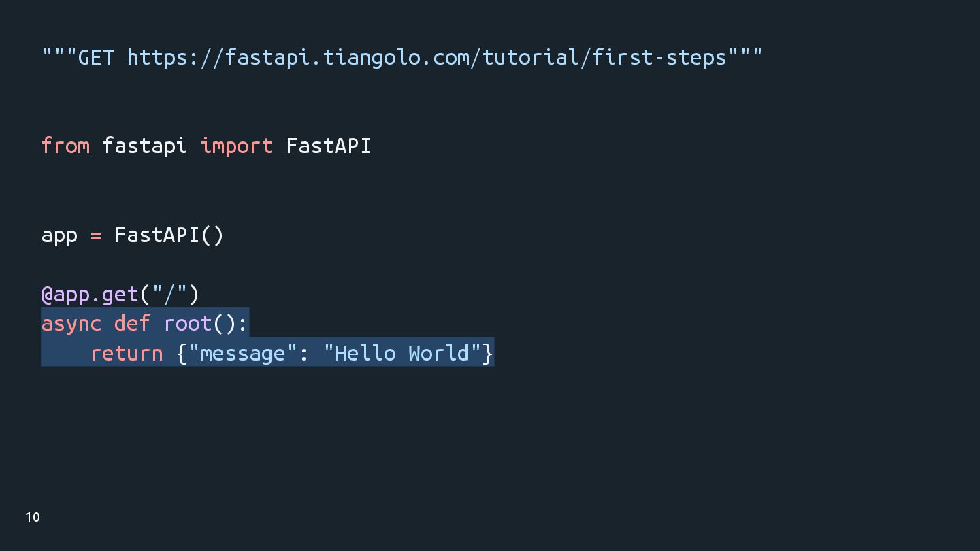Click the 'app' variable in assignment
This screenshot has width=980, height=551.
coord(59,235)
